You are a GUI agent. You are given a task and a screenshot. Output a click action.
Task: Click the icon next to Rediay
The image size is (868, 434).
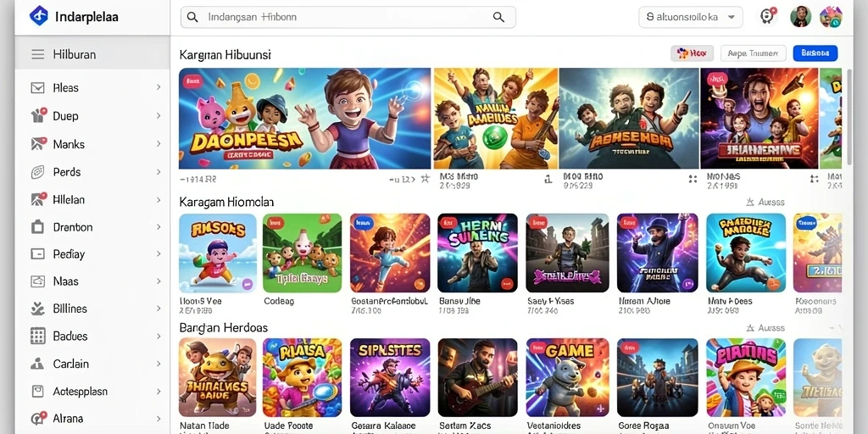37,254
